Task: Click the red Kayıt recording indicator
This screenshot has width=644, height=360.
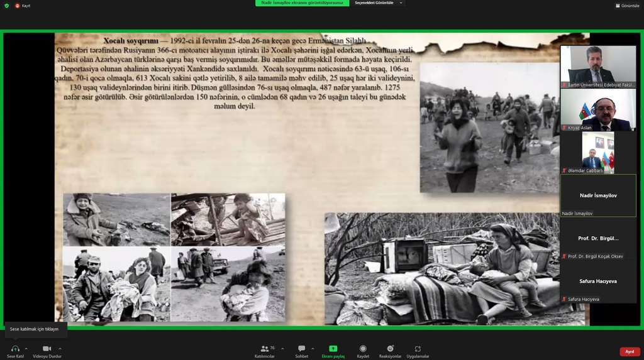Action: (x=18, y=6)
